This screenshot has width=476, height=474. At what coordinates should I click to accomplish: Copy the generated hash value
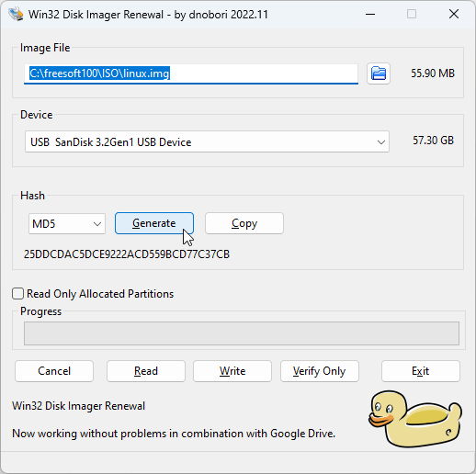244,223
